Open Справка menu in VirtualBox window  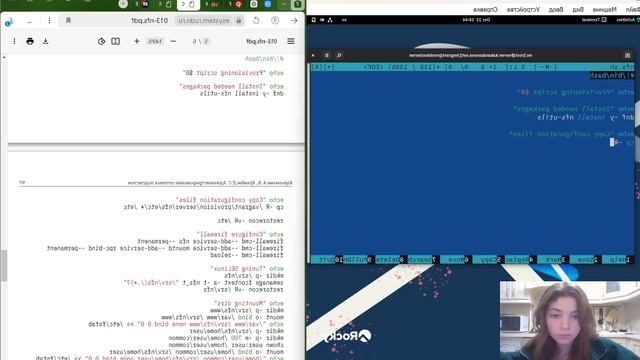coord(485,9)
